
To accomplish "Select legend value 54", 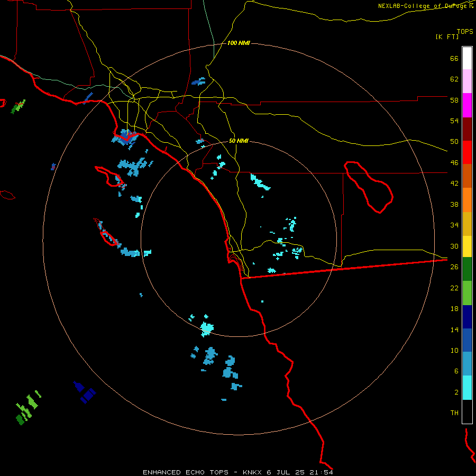I will click(x=454, y=121).
